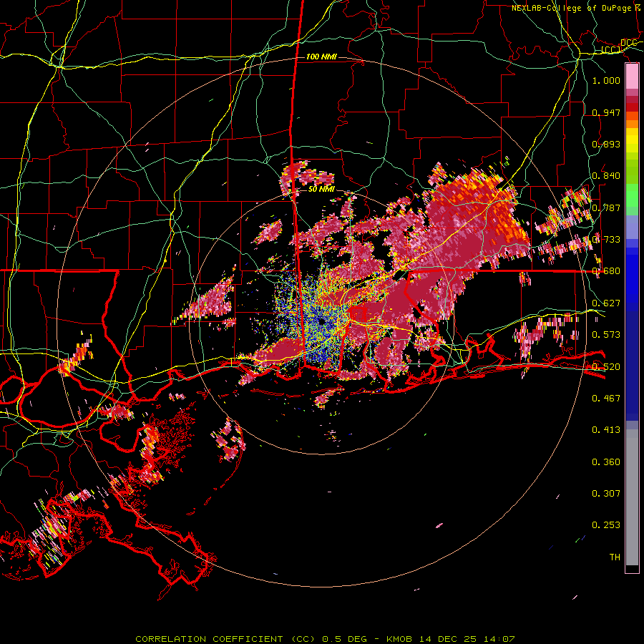The width and height of the screenshot is (644, 644).
Task: Pick the bright green color bar segment
Action: tap(632, 195)
